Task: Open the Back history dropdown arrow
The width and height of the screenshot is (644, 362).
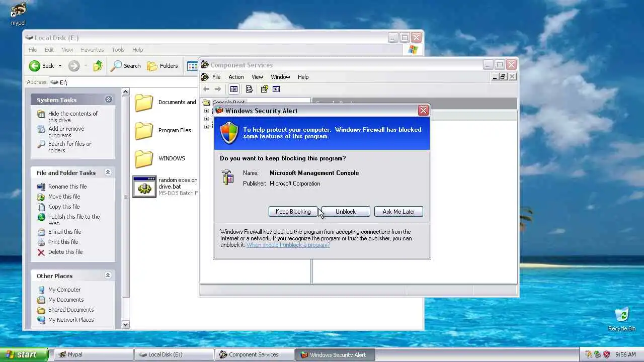Action: click(x=60, y=66)
